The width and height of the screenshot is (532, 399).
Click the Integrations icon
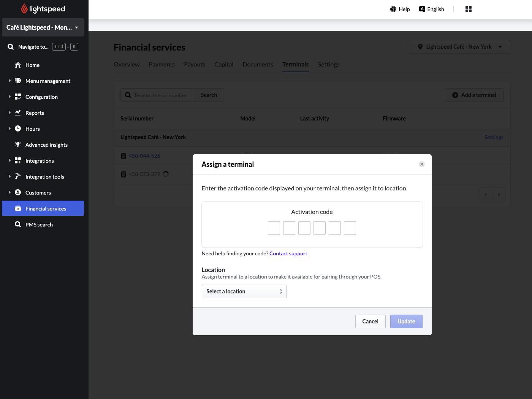[x=18, y=161]
